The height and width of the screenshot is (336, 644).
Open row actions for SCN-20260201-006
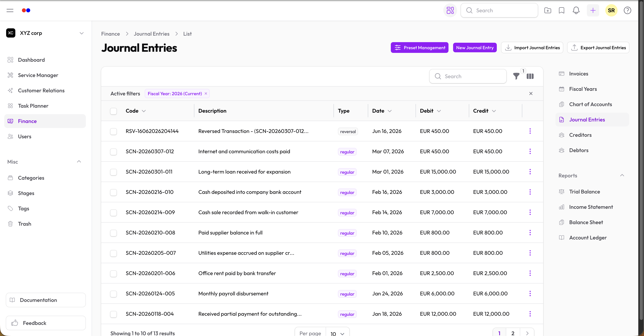click(530, 273)
